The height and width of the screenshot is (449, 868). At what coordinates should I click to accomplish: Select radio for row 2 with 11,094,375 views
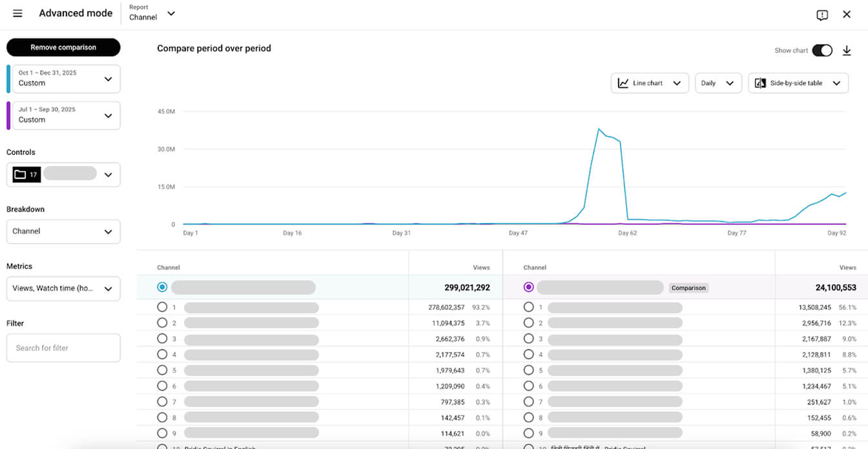click(162, 322)
